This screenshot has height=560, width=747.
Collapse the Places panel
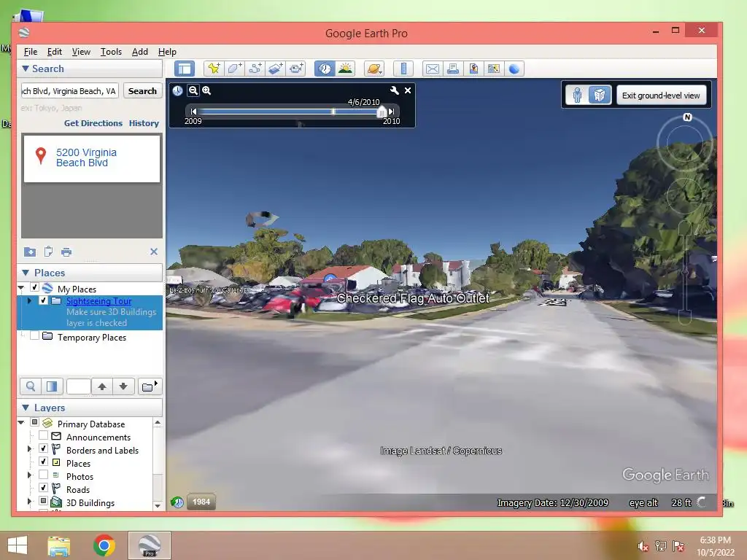pos(26,273)
